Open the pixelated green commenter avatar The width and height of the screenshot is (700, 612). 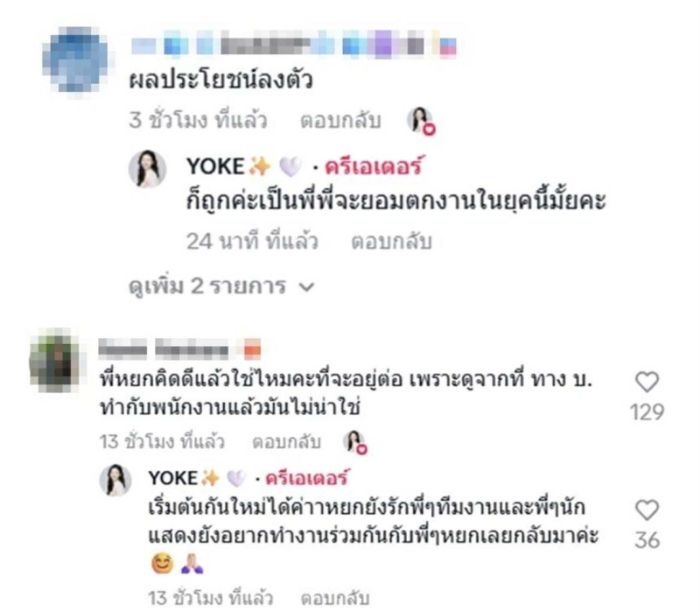coord(54,361)
